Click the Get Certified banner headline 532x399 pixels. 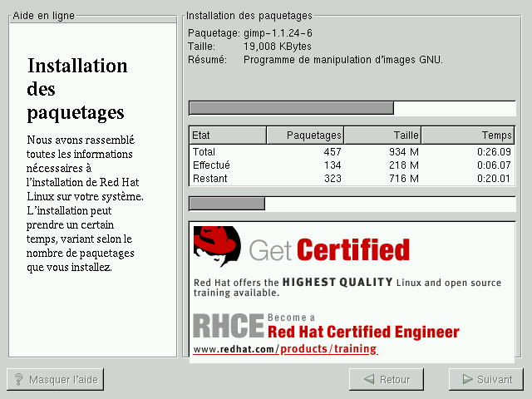[x=329, y=249]
